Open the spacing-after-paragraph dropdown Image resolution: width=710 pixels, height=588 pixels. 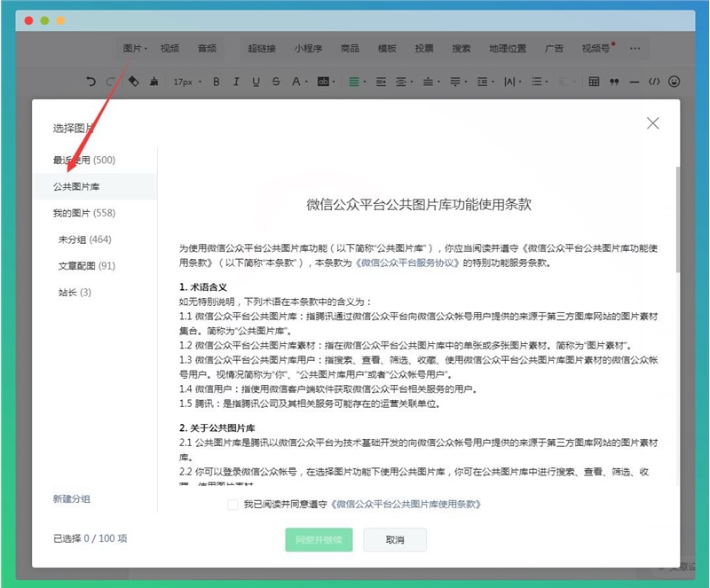(x=458, y=82)
